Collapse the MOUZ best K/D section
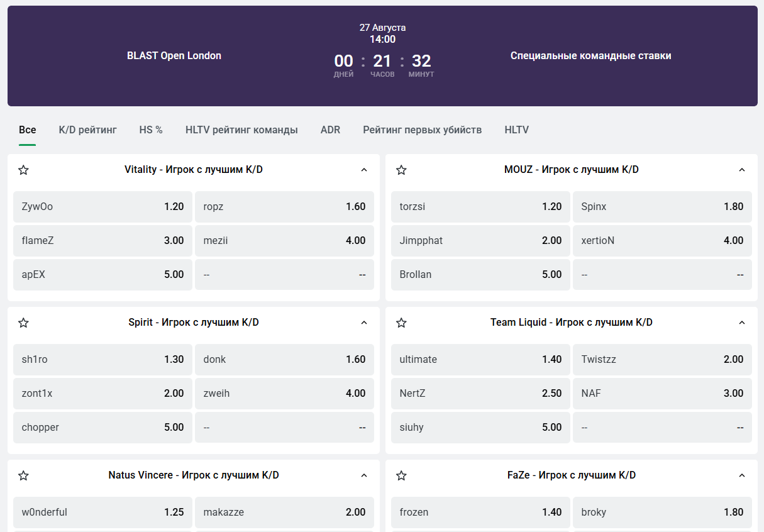 coord(741,170)
